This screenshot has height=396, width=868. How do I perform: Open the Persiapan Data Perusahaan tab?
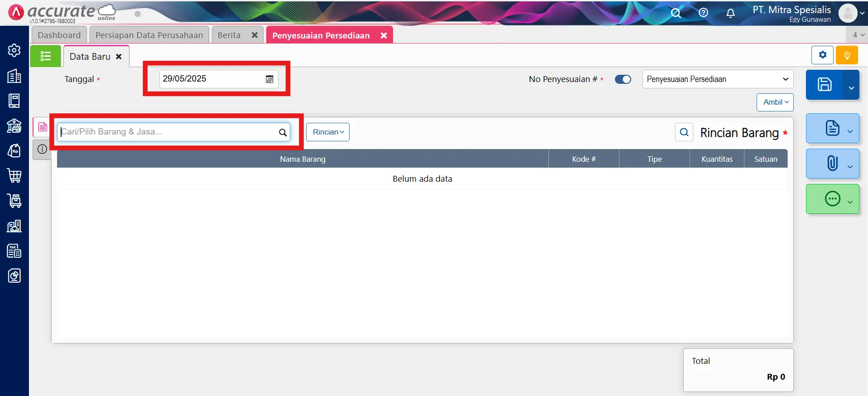[149, 35]
